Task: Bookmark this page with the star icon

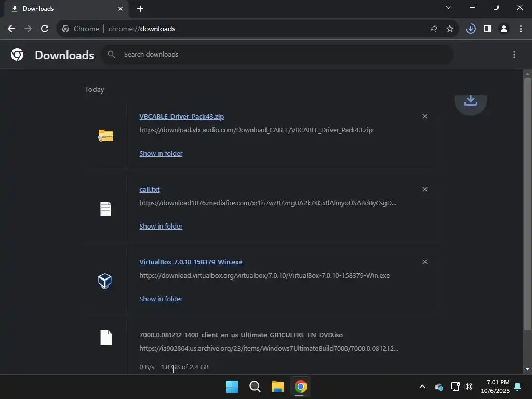Action: pos(450,29)
